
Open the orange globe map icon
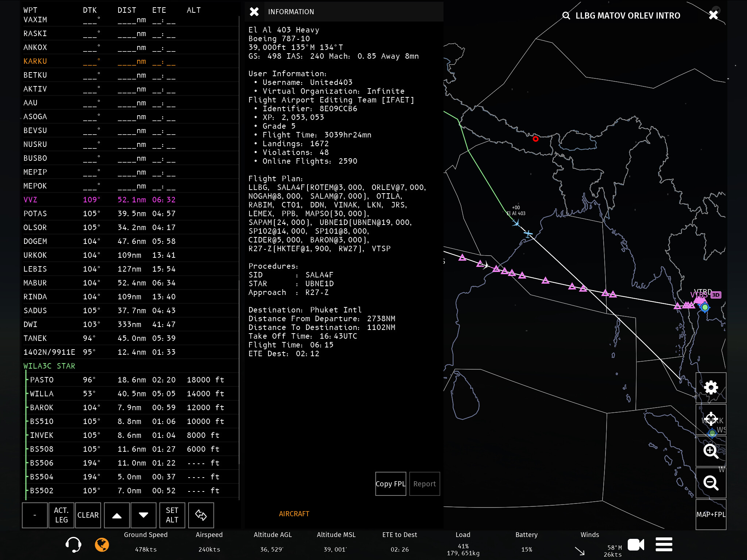102,545
